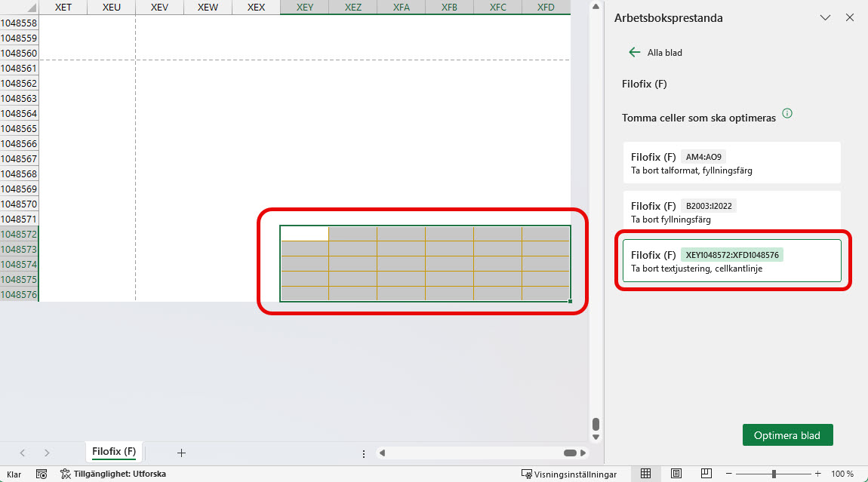The height and width of the screenshot is (482, 868).
Task: Select the AM4:AO9 optimization item
Action: point(731,162)
